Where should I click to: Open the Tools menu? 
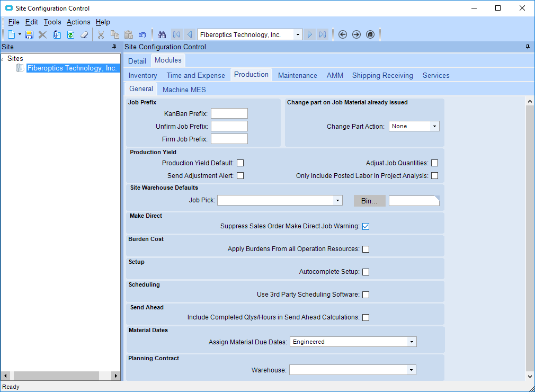point(52,22)
